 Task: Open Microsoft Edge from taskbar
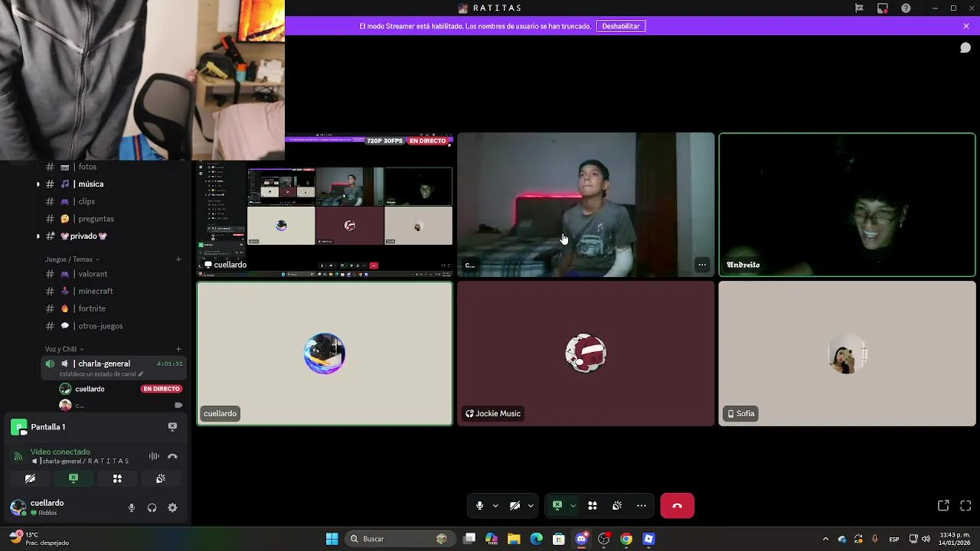(x=536, y=539)
